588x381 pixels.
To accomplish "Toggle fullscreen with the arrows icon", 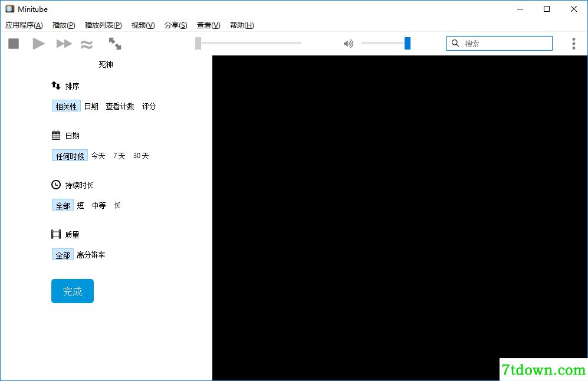I will point(115,44).
